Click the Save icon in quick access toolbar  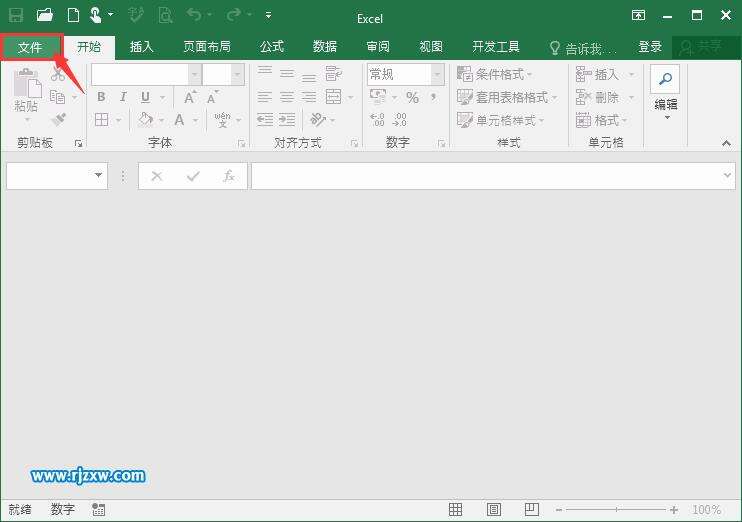[16, 15]
